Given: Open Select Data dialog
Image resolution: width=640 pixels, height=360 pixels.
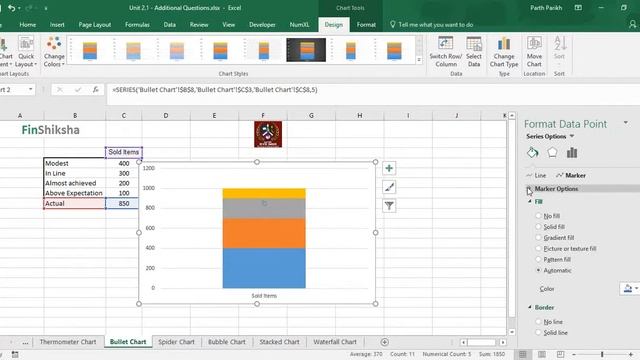Looking at the screenshot, I should pyautogui.click(x=474, y=52).
